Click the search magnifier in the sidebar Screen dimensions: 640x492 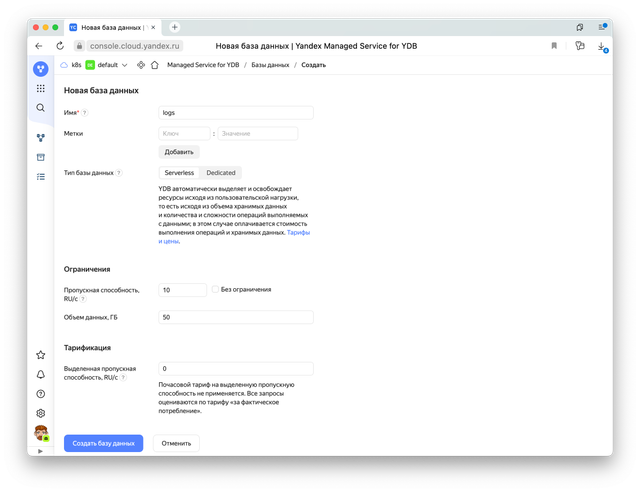41,107
